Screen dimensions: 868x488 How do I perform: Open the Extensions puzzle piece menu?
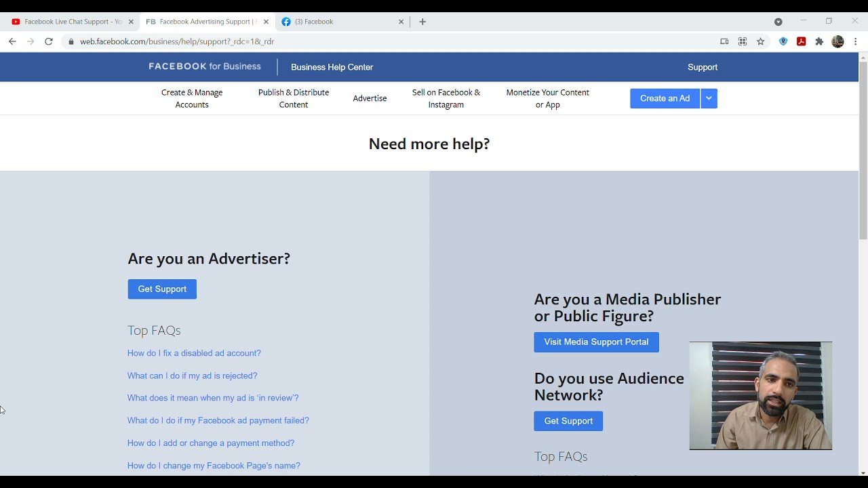coord(819,41)
